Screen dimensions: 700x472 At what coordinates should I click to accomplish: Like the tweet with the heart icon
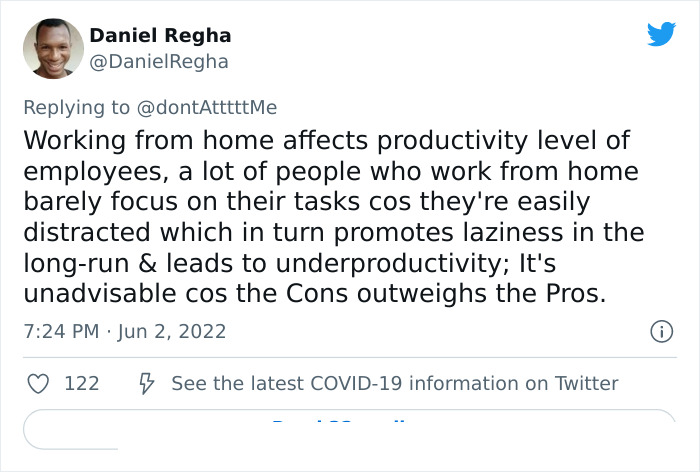[39, 383]
